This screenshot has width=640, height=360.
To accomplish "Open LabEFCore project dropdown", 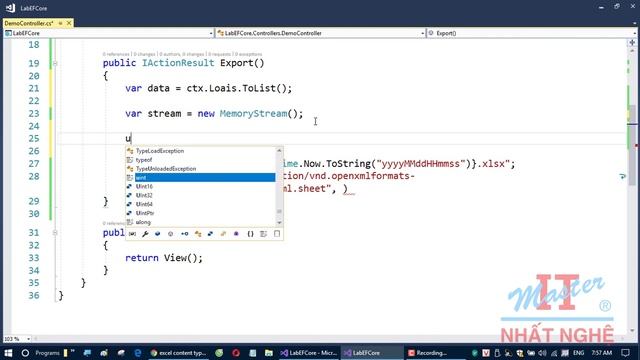I will click(109, 33).
